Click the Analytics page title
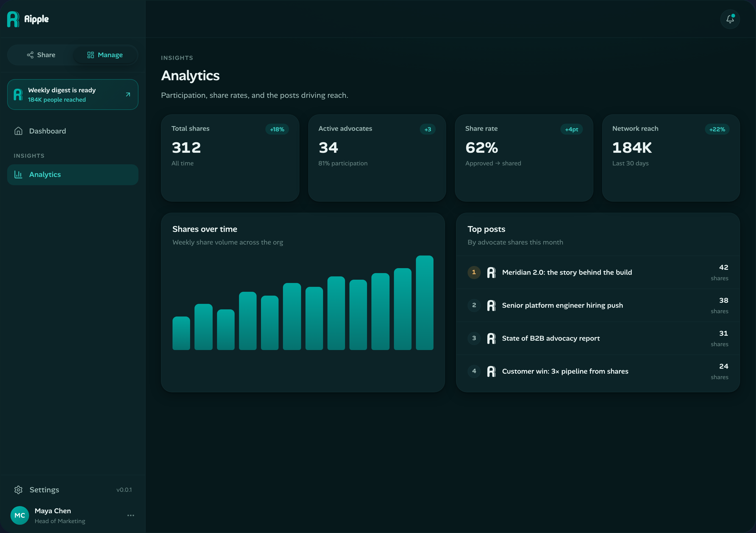The height and width of the screenshot is (533, 756). click(x=190, y=76)
